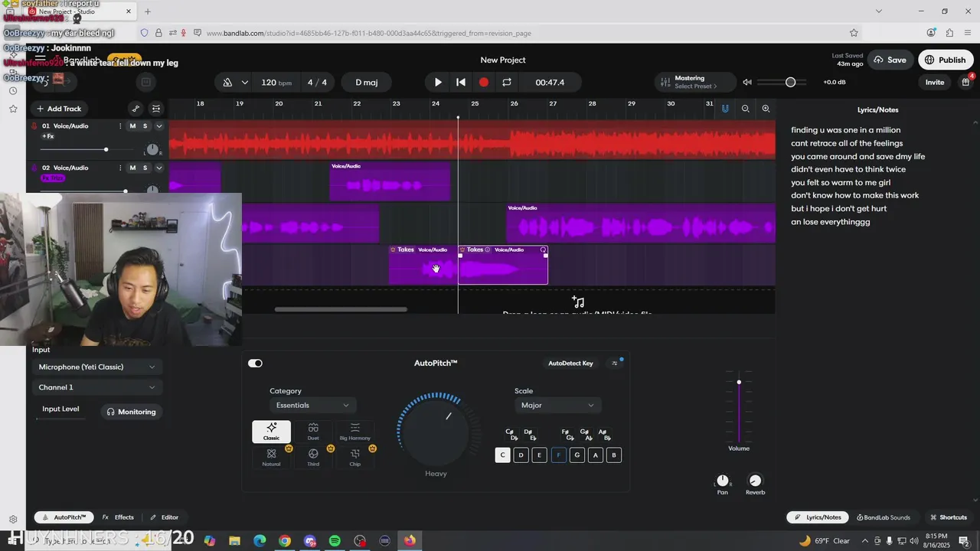Screen dimensions: 980x551
Task: Switch to the Editor tab
Action: point(164,517)
